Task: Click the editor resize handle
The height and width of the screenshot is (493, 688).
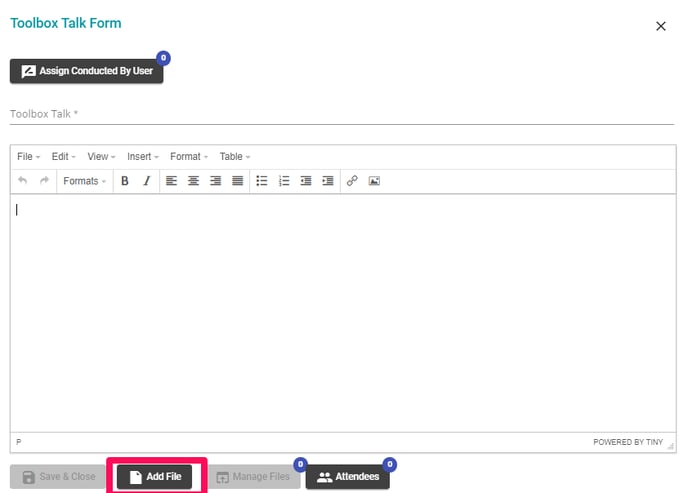Action: (670, 446)
